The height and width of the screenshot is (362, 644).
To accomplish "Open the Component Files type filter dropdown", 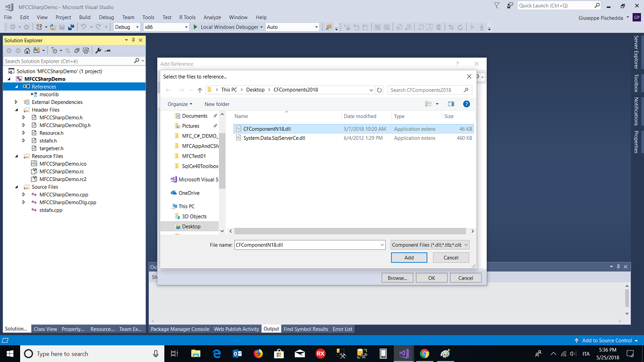I will 430,245.
